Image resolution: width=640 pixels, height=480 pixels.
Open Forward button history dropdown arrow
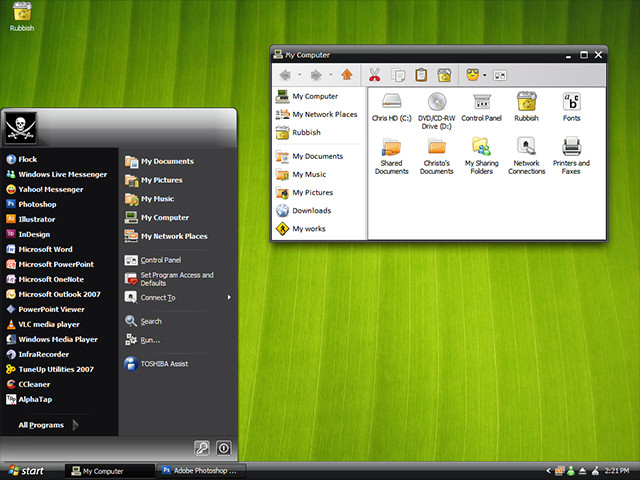coord(331,75)
